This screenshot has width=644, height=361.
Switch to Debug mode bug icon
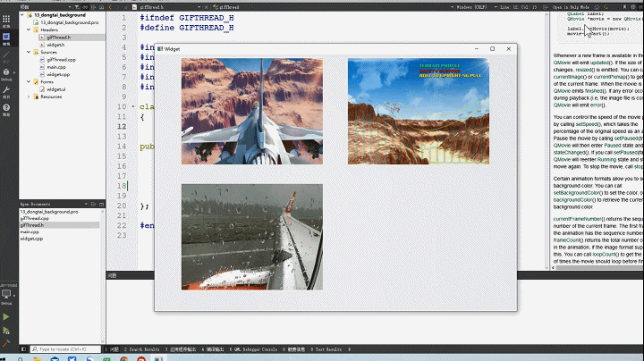click(x=6, y=74)
